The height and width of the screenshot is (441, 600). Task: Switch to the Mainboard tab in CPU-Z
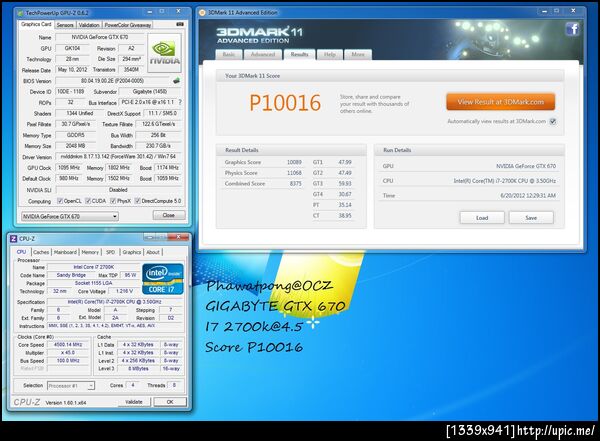pos(65,252)
